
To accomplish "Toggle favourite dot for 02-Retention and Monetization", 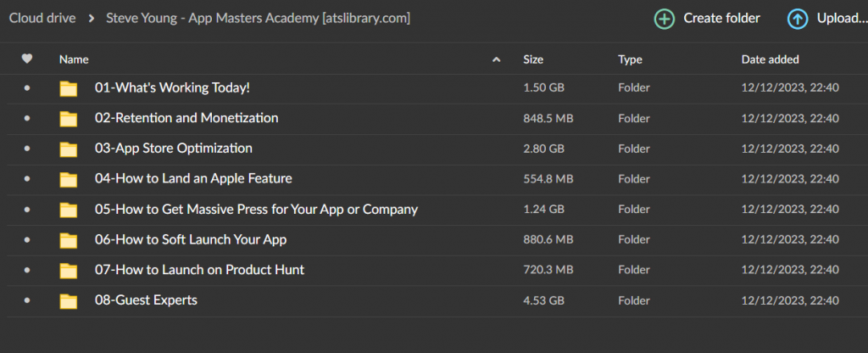I will 27,119.
